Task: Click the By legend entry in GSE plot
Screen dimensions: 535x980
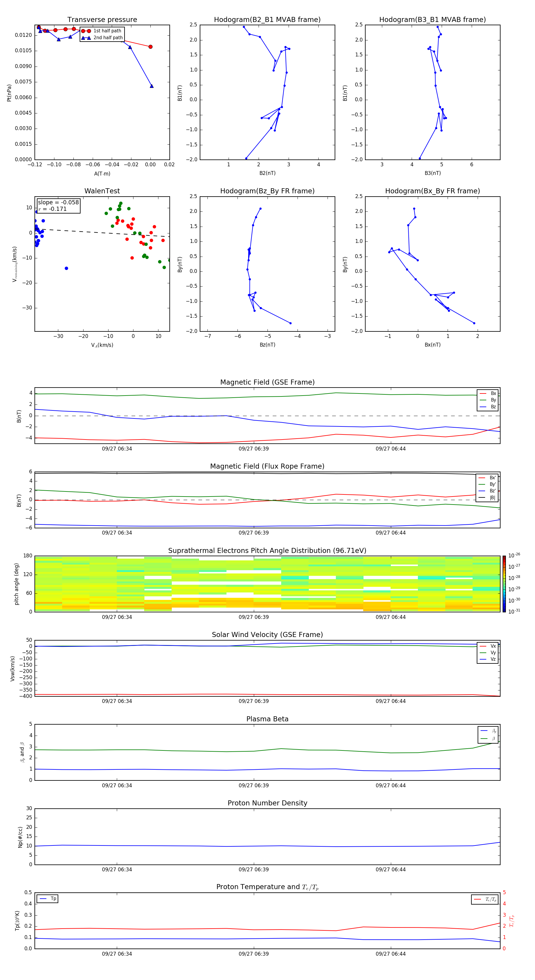Action: pos(488,400)
